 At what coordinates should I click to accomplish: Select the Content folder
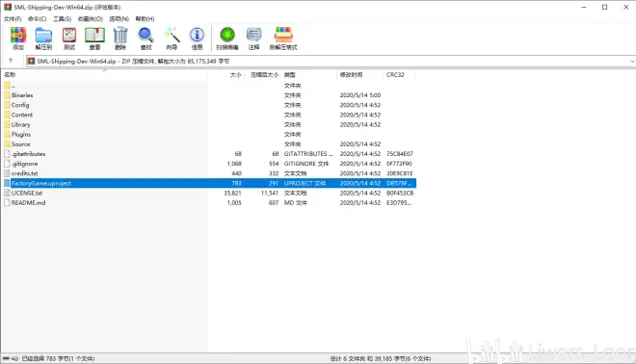pos(209,115)
